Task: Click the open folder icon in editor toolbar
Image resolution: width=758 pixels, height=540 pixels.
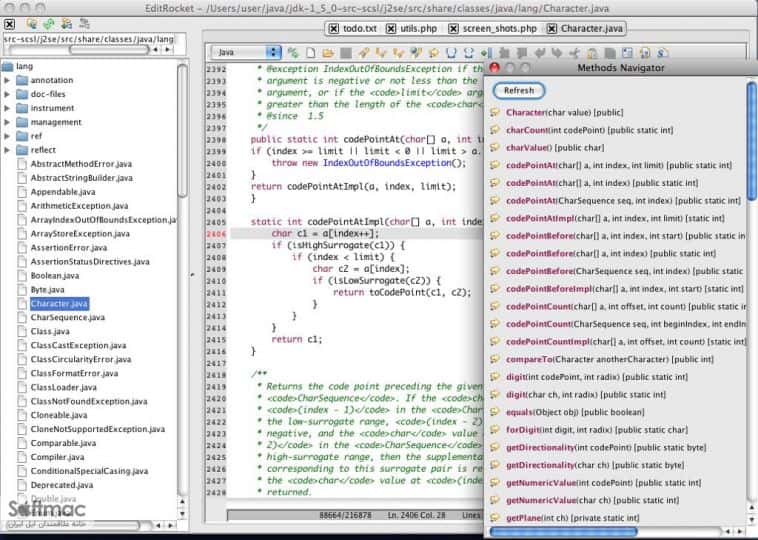Action: pos(328,53)
